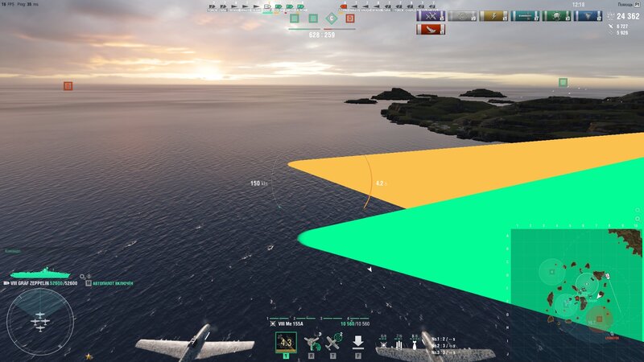Click the No.1 : 2 squadron status line
Screen dimensions: 644x362
tap(444, 339)
